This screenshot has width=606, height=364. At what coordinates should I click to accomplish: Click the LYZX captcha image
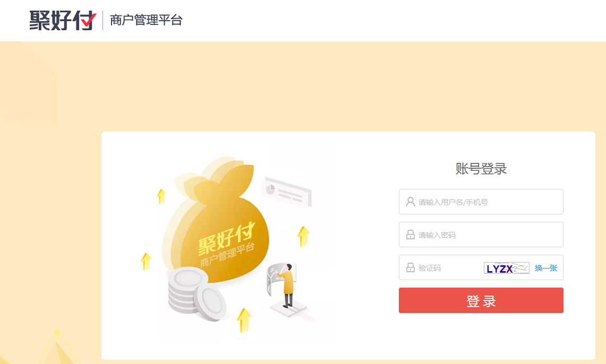point(506,268)
